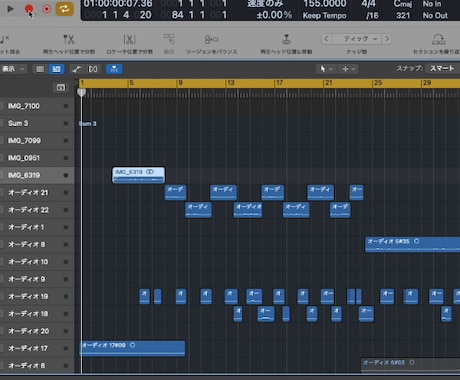Start playback with the Play button

tap(10, 9)
